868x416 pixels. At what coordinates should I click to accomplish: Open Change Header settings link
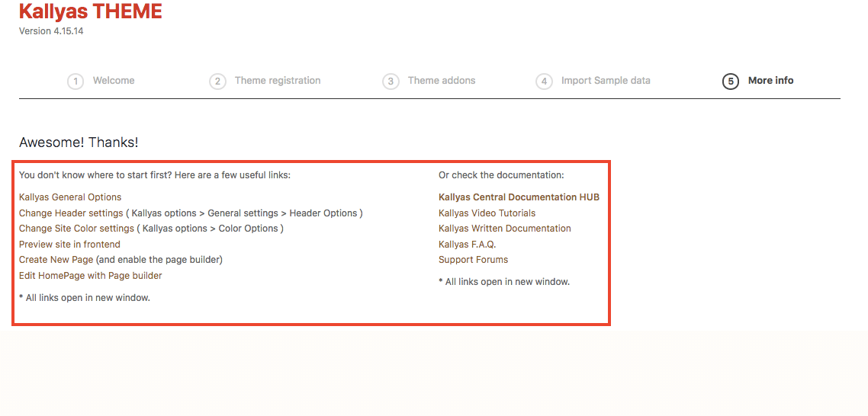[x=71, y=213]
